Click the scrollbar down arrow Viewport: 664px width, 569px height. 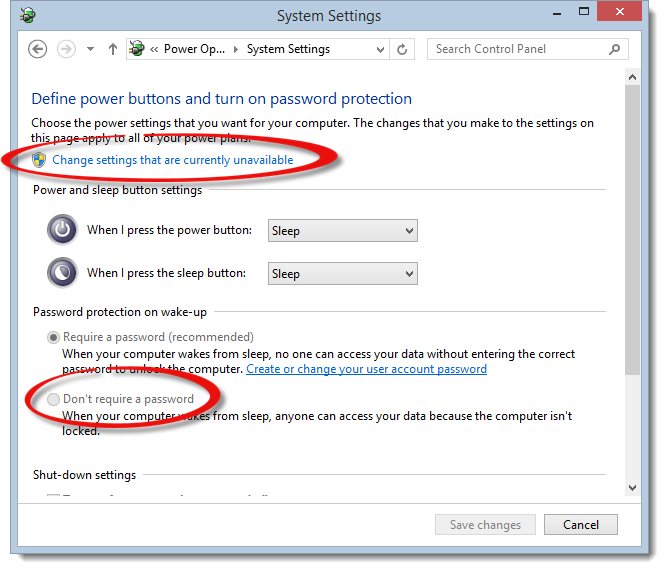tap(633, 488)
